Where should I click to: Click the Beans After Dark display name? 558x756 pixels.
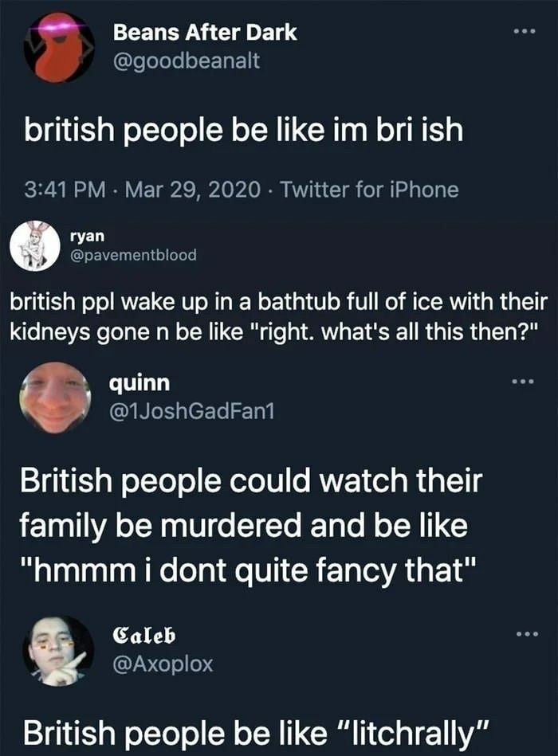click(x=205, y=33)
